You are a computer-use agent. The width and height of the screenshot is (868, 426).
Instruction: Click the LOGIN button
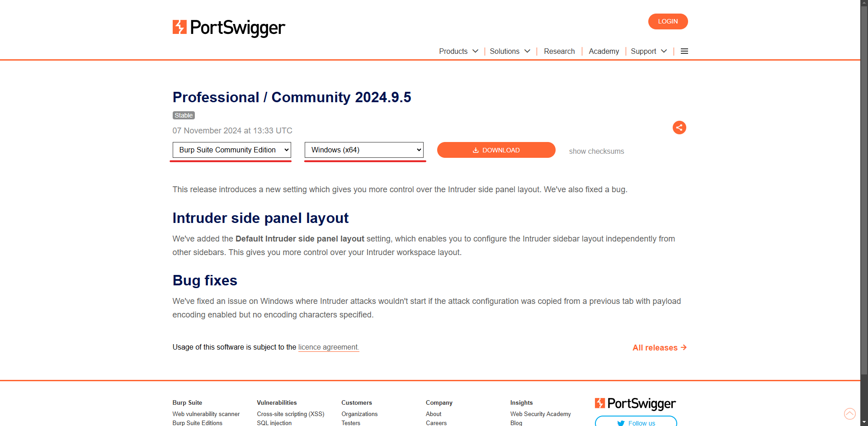coord(668,21)
